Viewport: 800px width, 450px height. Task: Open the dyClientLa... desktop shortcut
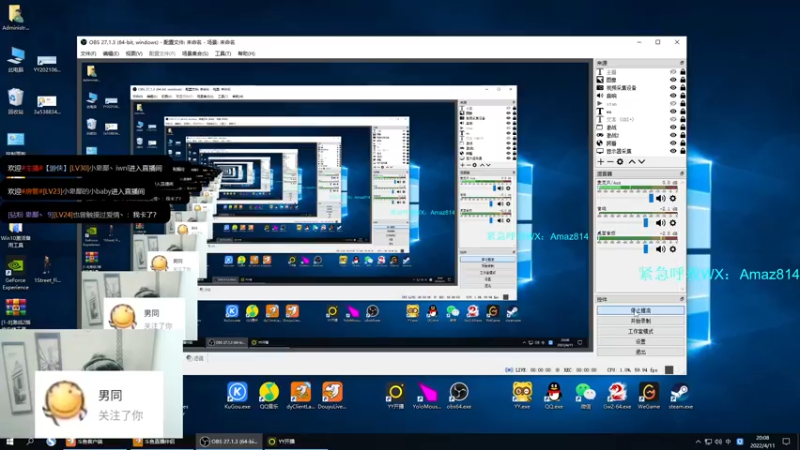click(x=301, y=396)
